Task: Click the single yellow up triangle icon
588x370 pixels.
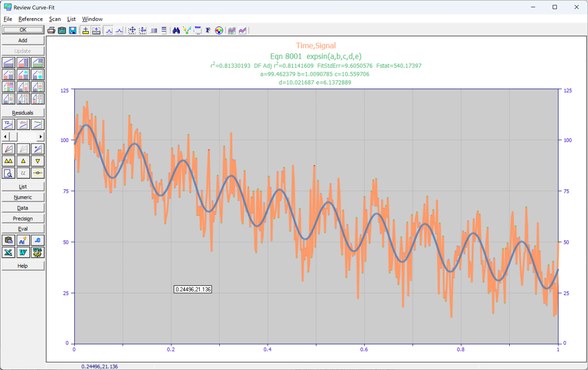Action: point(23,161)
